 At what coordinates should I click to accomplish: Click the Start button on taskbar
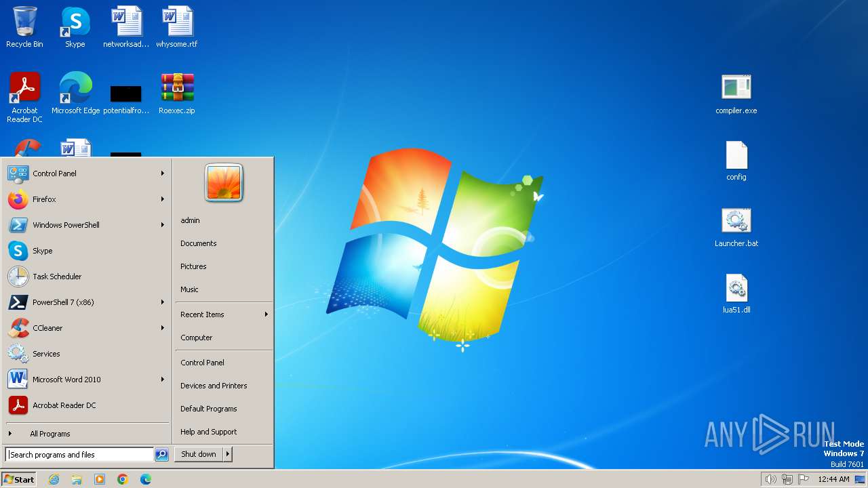(x=19, y=479)
